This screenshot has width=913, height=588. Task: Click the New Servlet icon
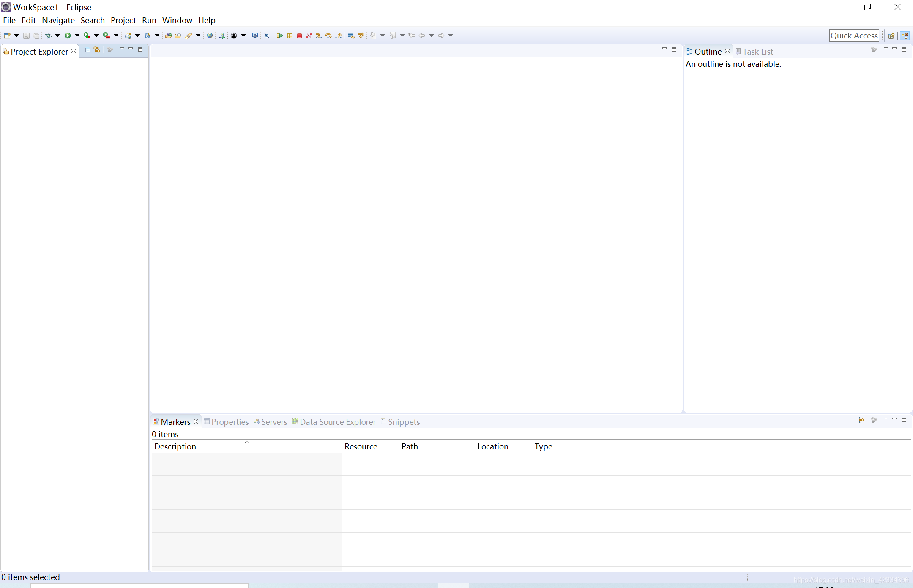[148, 36]
